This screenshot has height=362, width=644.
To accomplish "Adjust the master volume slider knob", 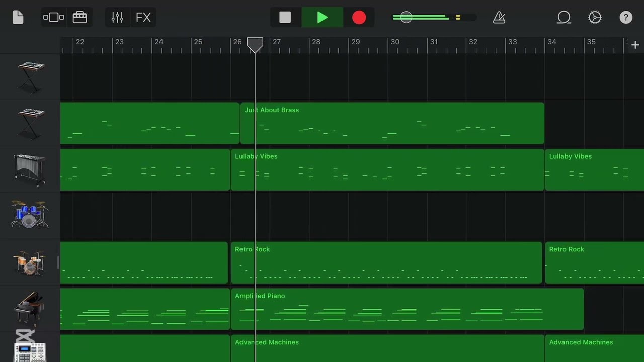I will pos(406,17).
